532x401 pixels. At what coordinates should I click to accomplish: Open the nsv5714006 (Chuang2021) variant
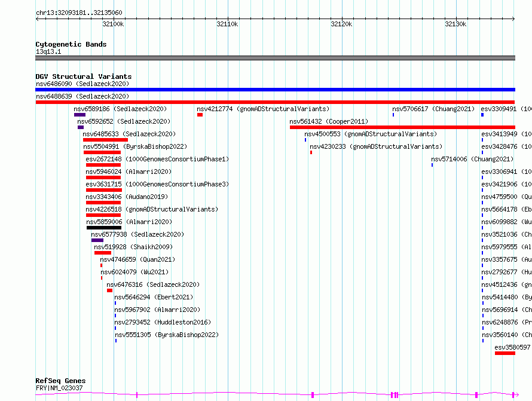[x=472, y=159]
